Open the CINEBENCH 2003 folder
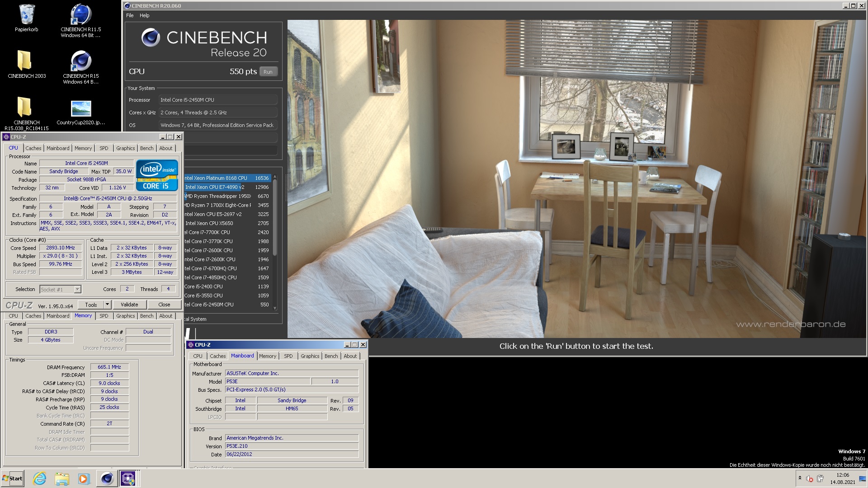 tap(26, 64)
